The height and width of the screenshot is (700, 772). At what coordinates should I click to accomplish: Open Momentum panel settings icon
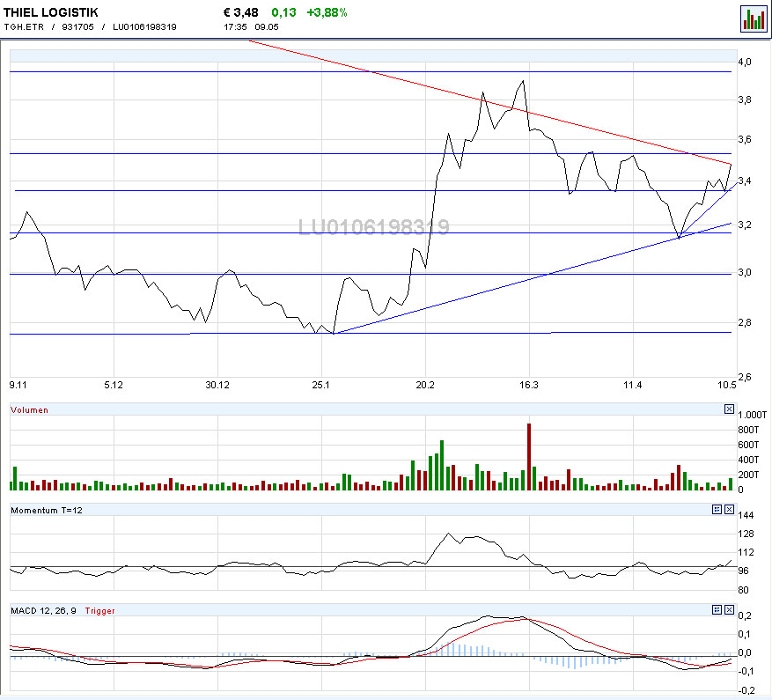pos(717,509)
